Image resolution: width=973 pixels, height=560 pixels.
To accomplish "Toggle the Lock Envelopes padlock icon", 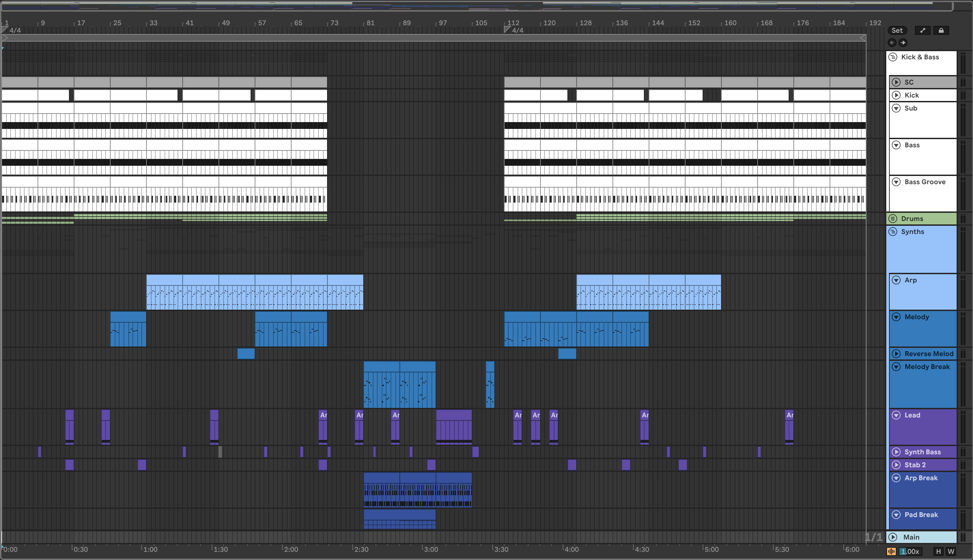I will point(941,30).
